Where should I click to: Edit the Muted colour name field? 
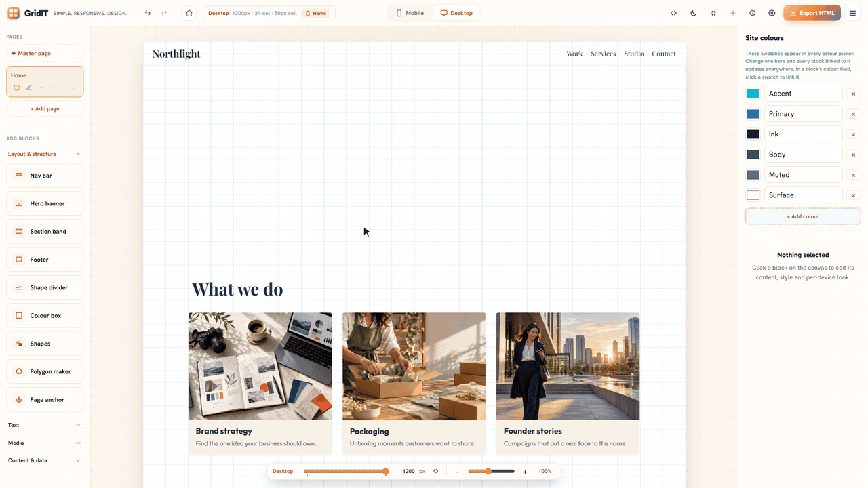tap(804, 175)
